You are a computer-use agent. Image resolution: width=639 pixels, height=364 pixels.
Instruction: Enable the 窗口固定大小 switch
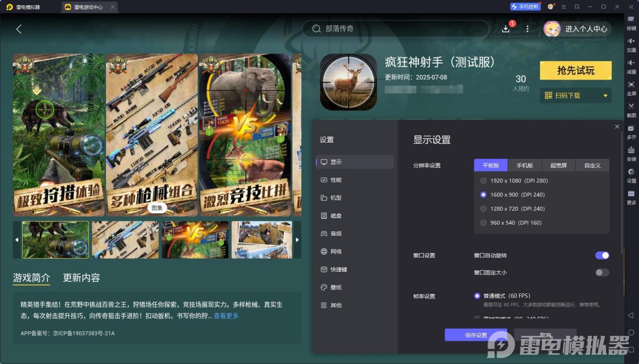tap(602, 273)
